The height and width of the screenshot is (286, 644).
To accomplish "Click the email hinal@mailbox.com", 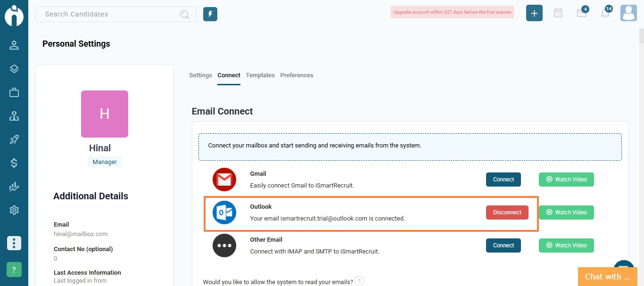I will click(x=81, y=234).
